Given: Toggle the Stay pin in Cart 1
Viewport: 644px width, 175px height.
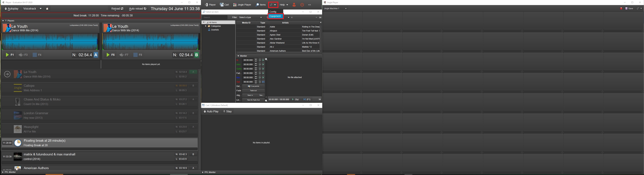Looking at the screenshot, I should click(x=227, y=112).
